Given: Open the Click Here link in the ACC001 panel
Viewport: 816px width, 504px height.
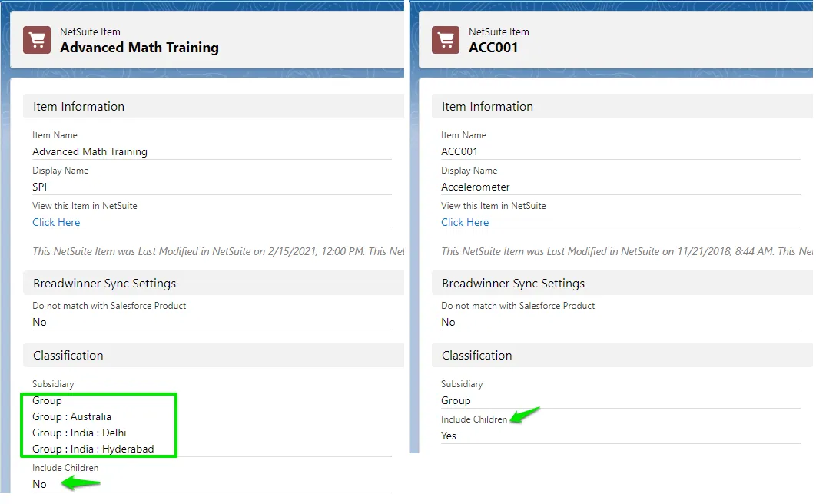Looking at the screenshot, I should (465, 222).
